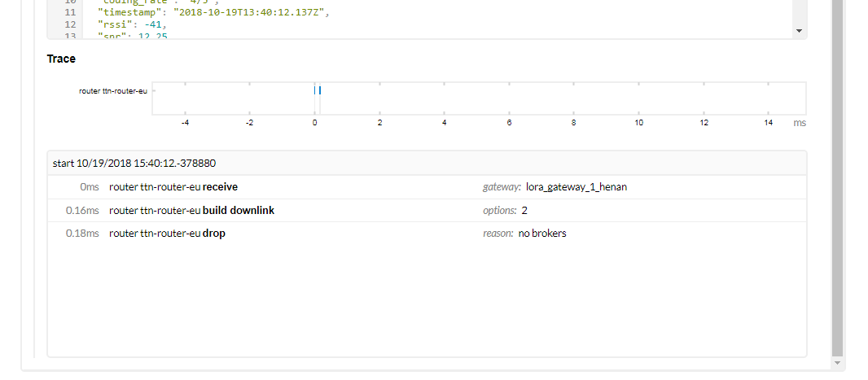Viewport: 868px width, 380px height.
Task: Click the 'no brokers' reason value
Action: coord(542,234)
